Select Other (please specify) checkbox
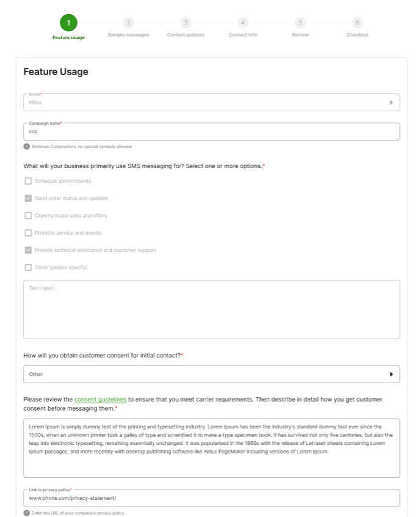Screen dimensions: 420x517 click(x=28, y=267)
